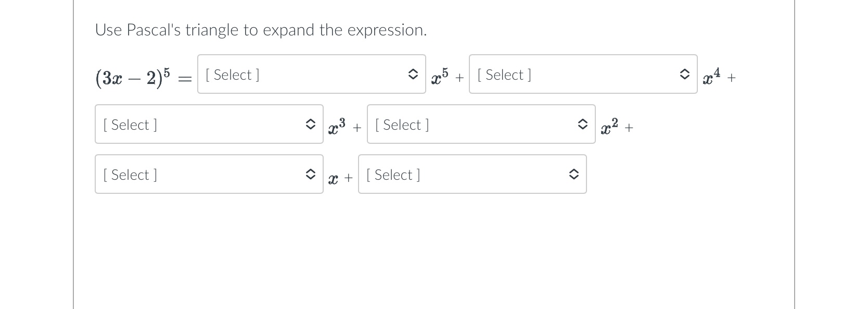This screenshot has width=868, height=309.
Task: Click the x² term label
Action: (x=609, y=126)
